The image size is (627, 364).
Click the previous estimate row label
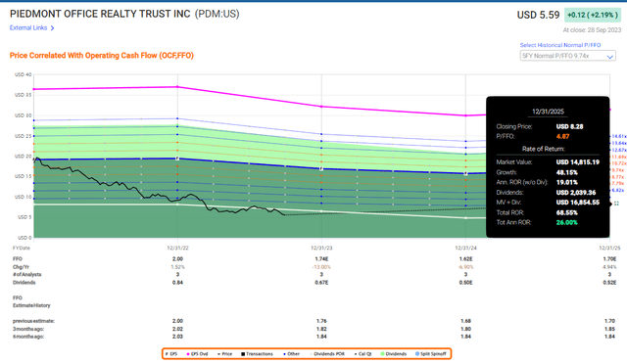tap(33, 321)
